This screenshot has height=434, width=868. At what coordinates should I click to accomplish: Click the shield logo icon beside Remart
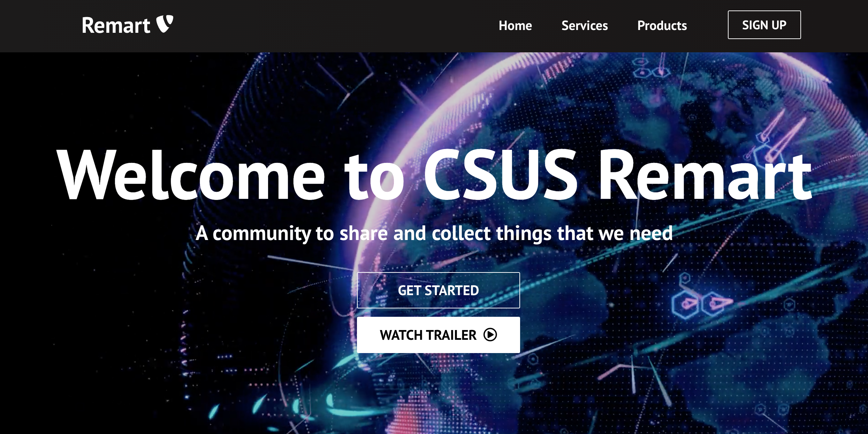click(x=165, y=24)
